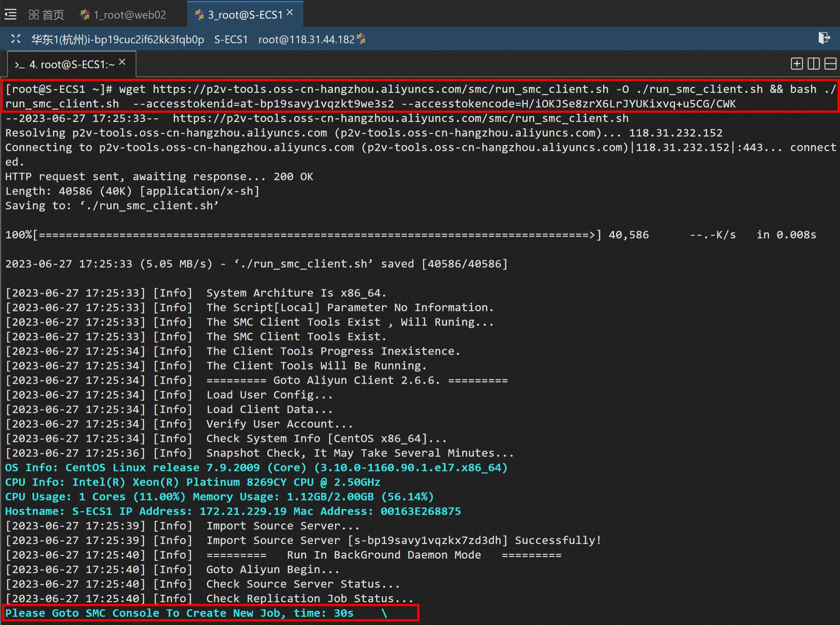Close the 4. root@S-ECS1:~ terminal tab
The width and height of the screenshot is (840, 625).
click(122, 62)
